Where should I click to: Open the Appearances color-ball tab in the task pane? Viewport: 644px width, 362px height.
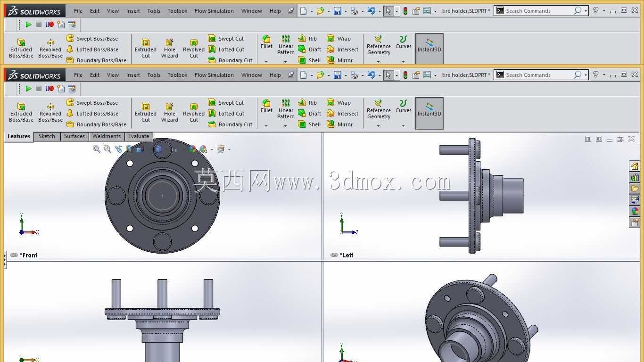pos(635,211)
